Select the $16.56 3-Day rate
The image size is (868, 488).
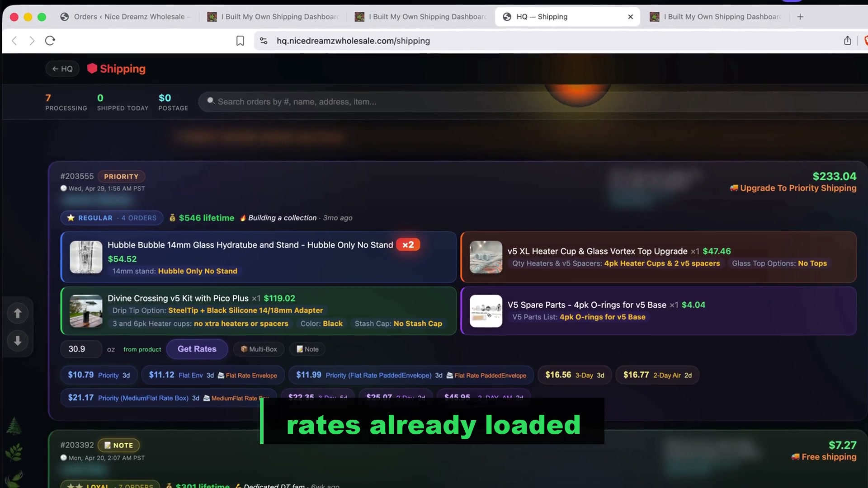click(x=575, y=375)
